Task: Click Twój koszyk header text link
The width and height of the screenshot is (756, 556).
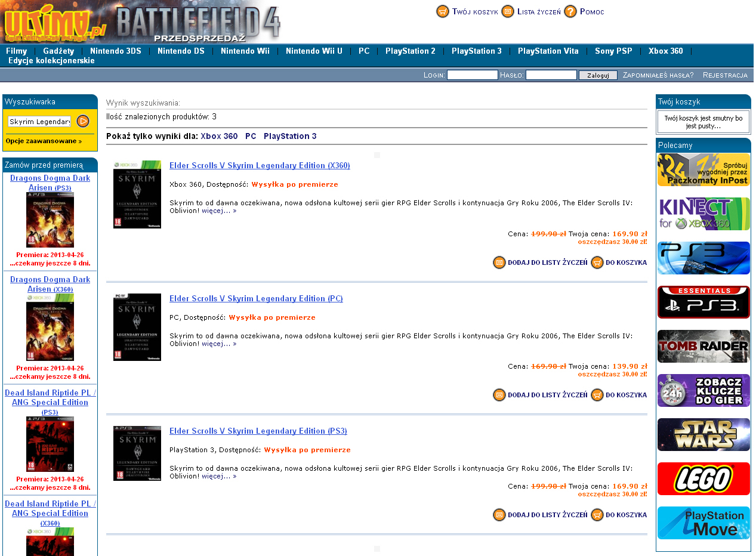Action: pyautogui.click(x=475, y=12)
